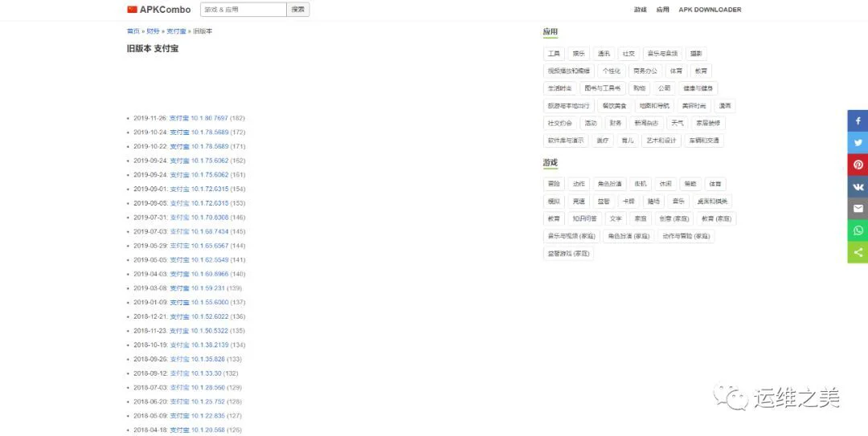Select the 休闲 game category tag
The image size is (868, 436).
665,184
